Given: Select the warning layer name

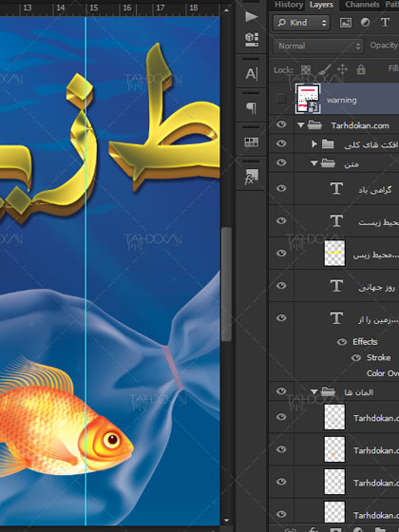Looking at the screenshot, I should click(342, 100).
